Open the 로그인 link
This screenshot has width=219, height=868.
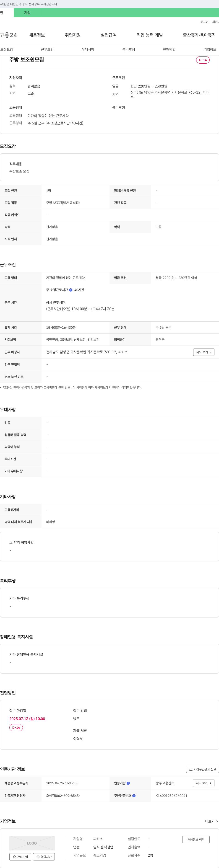point(204,22)
